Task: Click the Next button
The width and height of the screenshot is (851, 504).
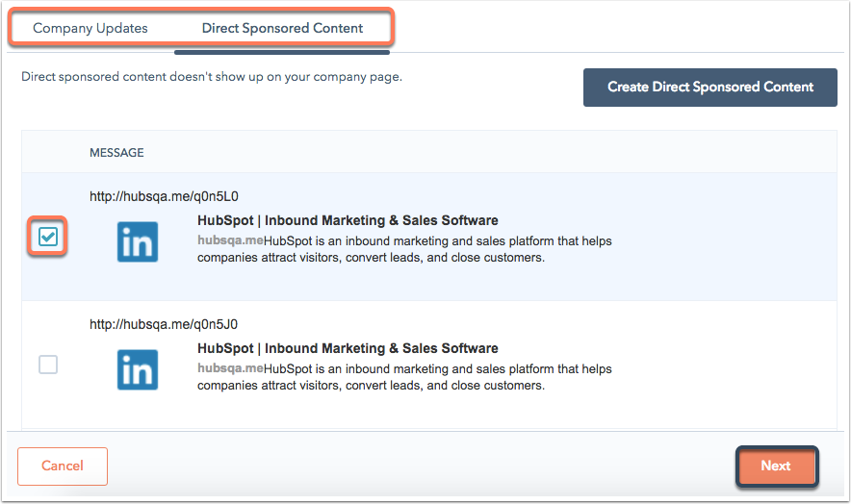Action: [x=776, y=466]
